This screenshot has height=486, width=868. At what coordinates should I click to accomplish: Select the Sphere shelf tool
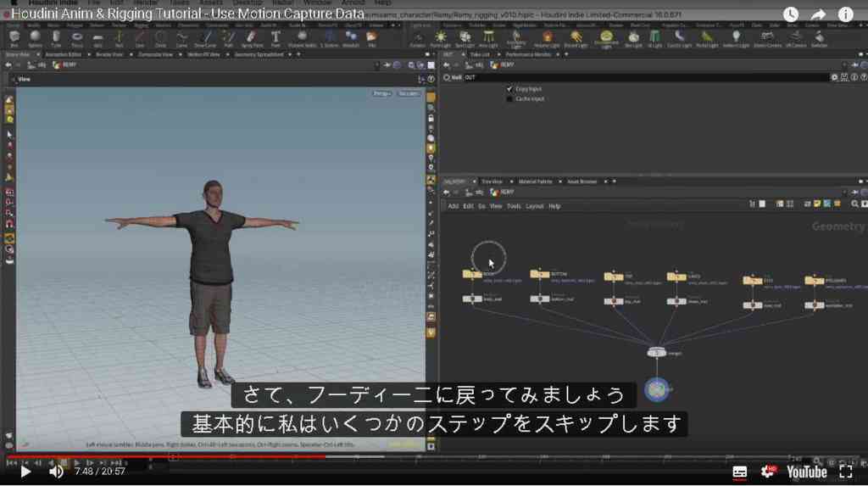click(x=35, y=39)
